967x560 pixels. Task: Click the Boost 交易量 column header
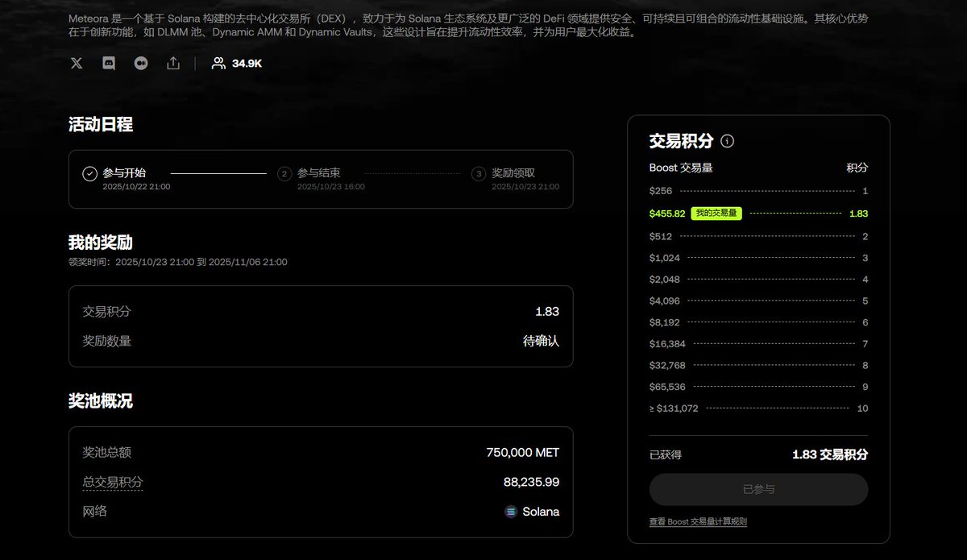(681, 168)
